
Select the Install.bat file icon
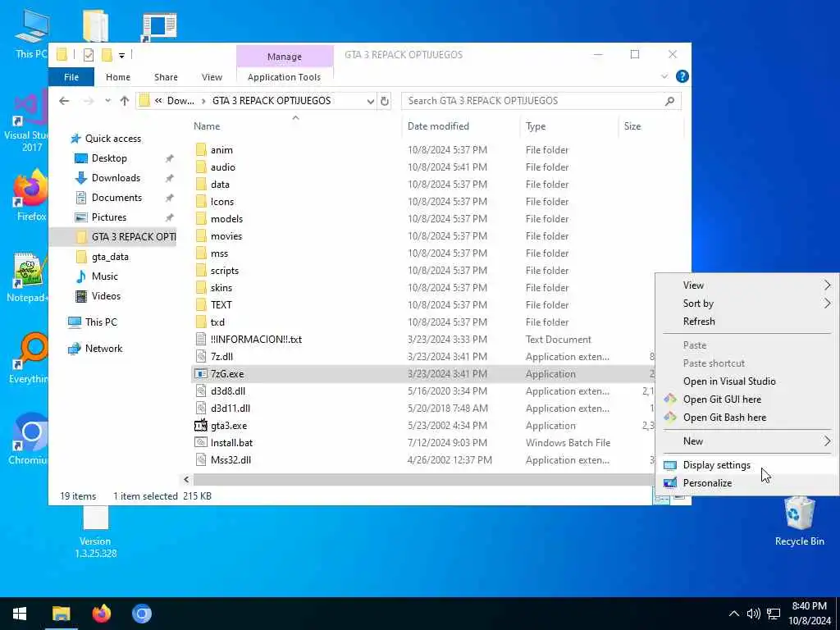click(200, 442)
